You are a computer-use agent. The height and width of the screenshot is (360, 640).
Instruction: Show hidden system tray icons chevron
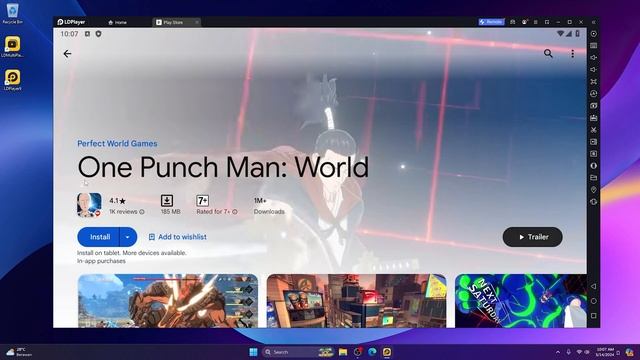[558, 352]
